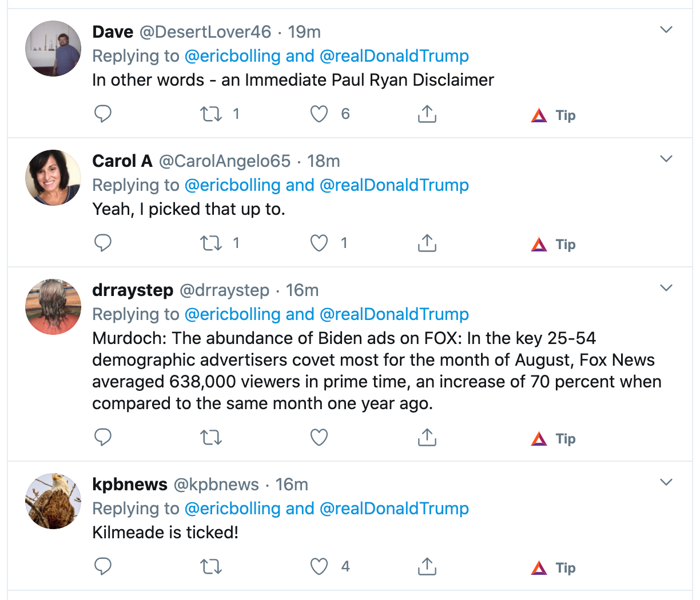Viewport: 700px width, 600px height.
Task: Reply to Dave's Paul Ryan tweet
Action: pyautogui.click(x=103, y=114)
